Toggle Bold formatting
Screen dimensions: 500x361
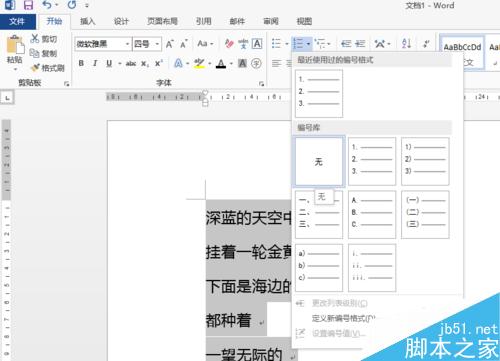tap(81, 63)
